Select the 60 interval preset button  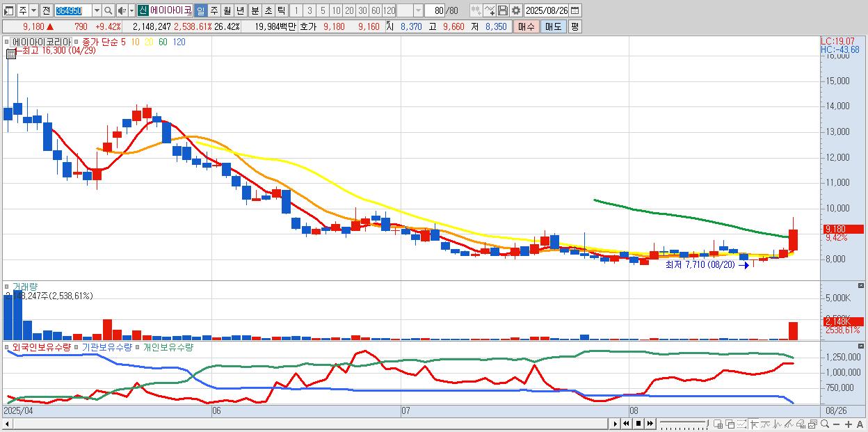click(376, 10)
